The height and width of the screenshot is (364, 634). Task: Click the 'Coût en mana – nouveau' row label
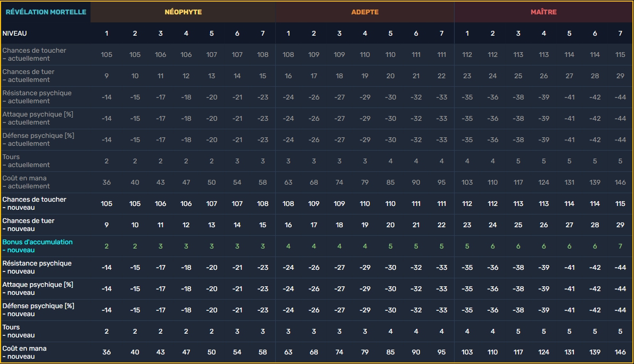(24, 352)
